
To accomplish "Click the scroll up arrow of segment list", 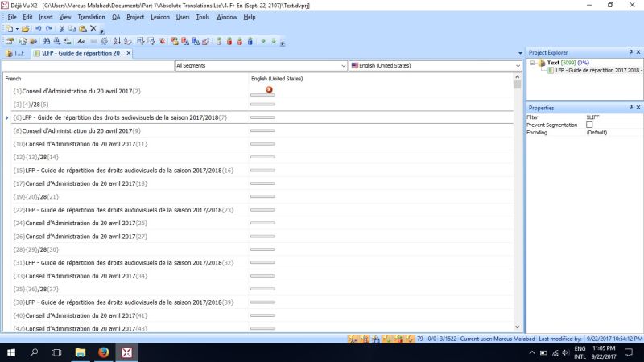I will (517, 76).
